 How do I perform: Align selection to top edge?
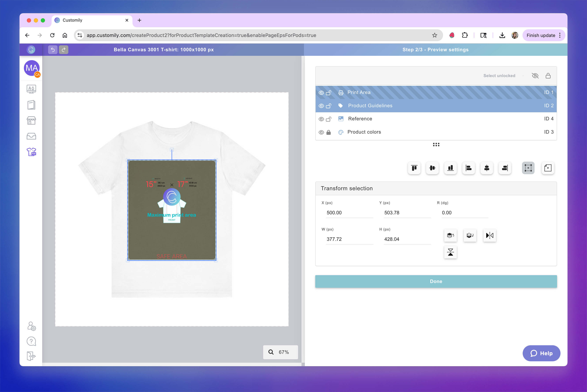414,168
